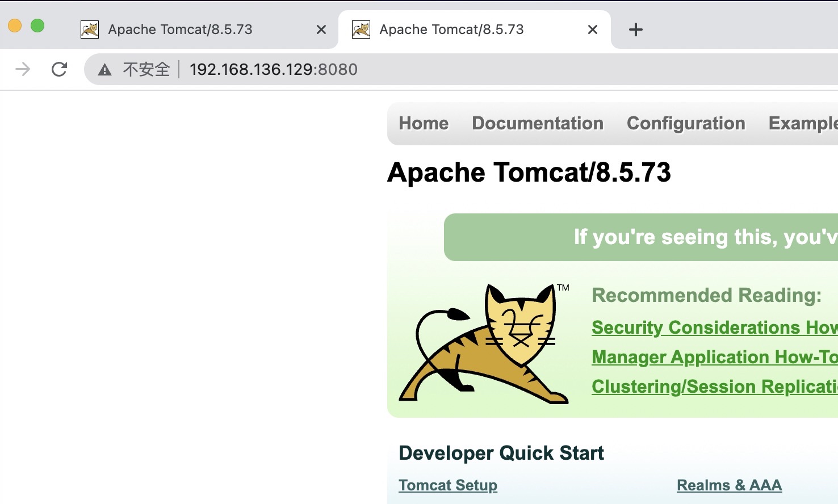Click the Developer Quick Start heading
Viewport: 838px width, 504px height.
pos(501,453)
